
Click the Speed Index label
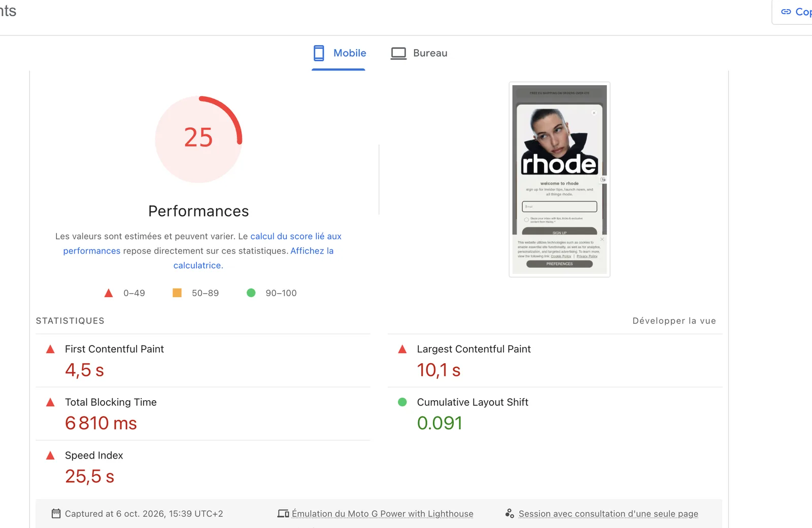coord(94,455)
